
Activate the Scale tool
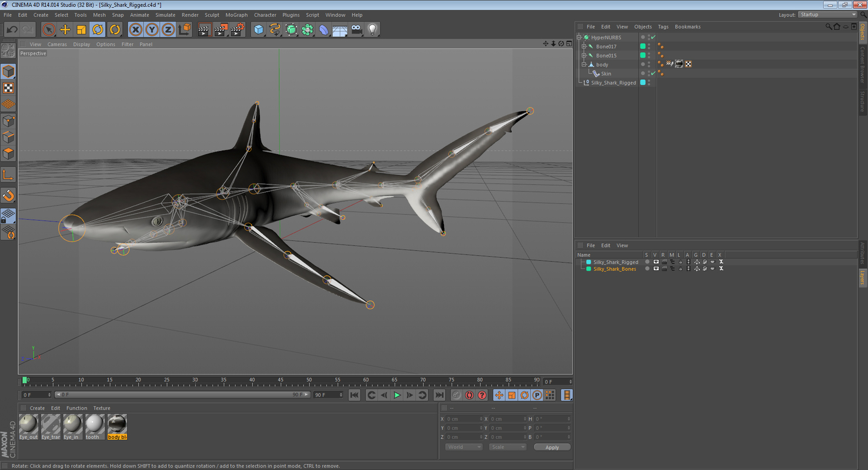pos(81,29)
